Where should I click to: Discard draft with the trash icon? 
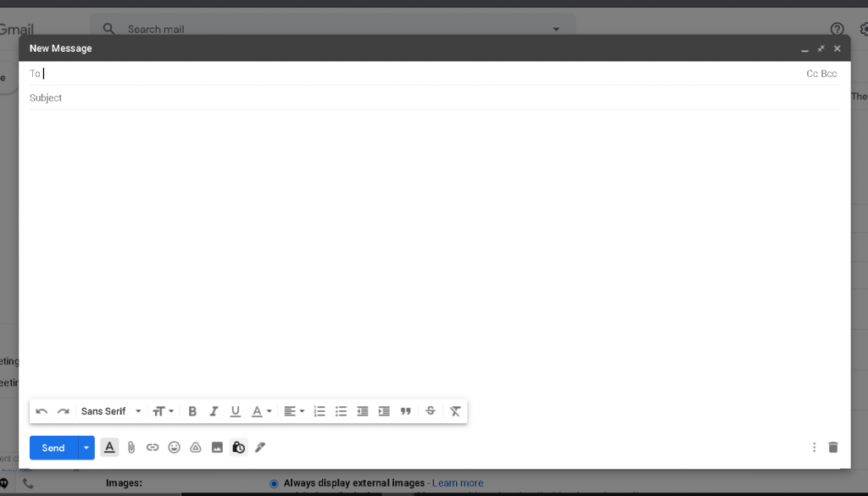[832, 448]
